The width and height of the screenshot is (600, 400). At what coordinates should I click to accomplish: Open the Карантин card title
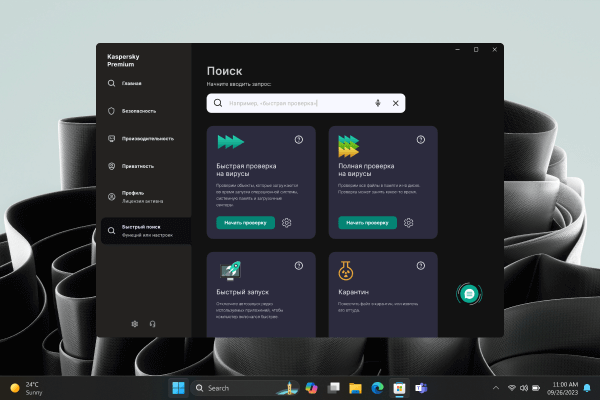click(x=354, y=292)
